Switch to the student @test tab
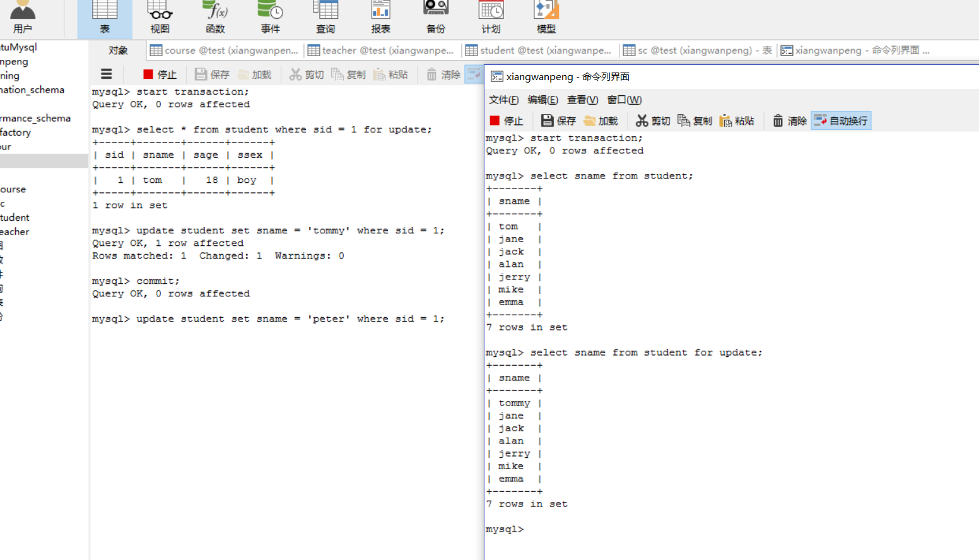Image resolution: width=979 pixels, height=560 pixels. [539, 50]
